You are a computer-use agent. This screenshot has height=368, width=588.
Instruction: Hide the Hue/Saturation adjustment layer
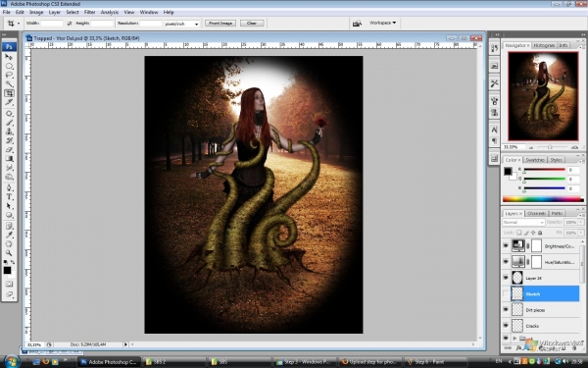click(x=506, y=262)
